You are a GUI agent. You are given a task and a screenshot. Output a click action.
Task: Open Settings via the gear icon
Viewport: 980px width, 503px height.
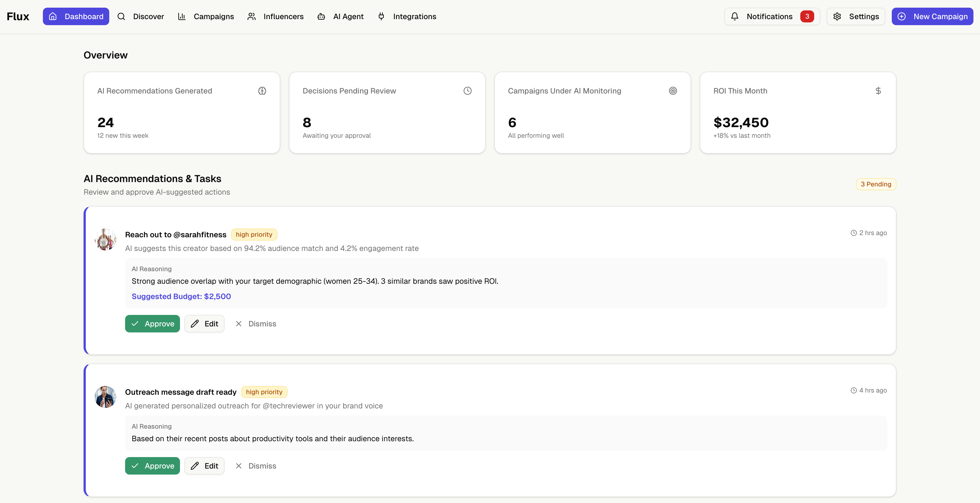[837, 16]
